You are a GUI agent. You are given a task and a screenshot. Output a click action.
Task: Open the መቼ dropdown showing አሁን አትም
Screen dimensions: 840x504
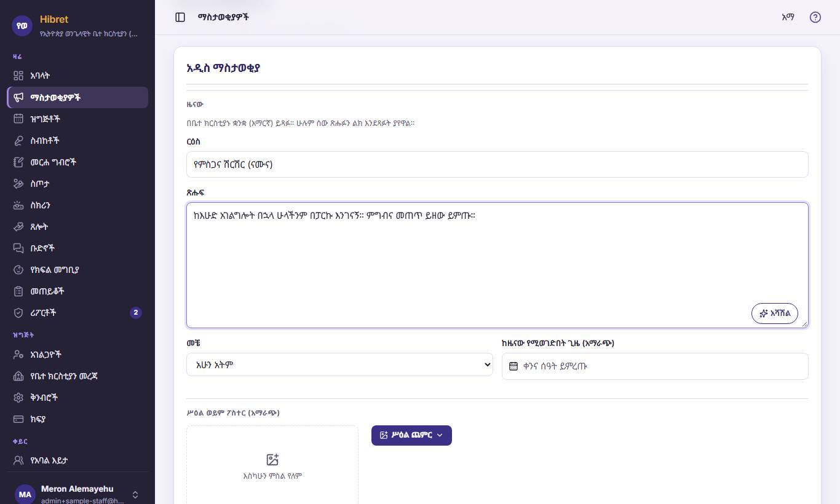click(x=339, y=364)
